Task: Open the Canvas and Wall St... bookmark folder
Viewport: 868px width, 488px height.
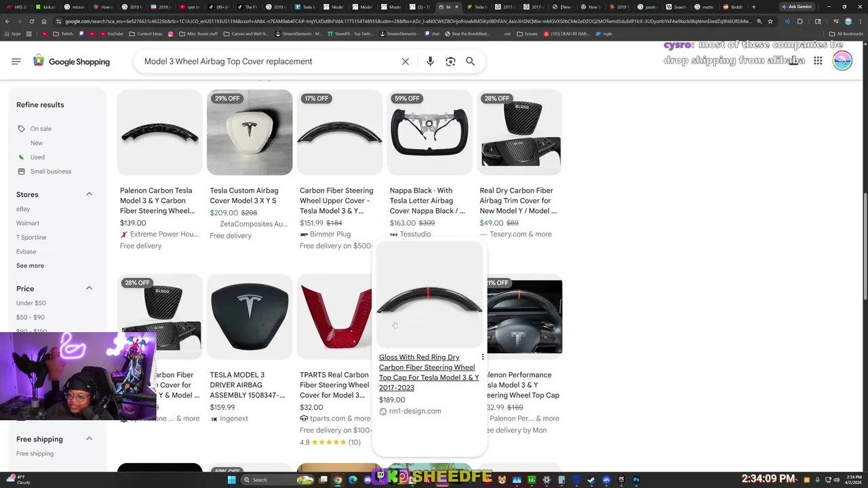Action: (x=246, y=33)
